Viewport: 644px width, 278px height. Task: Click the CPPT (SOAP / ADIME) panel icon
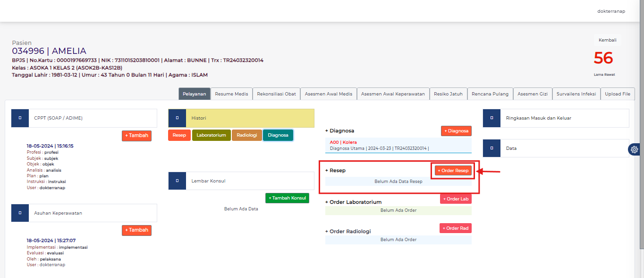point(20,118)
